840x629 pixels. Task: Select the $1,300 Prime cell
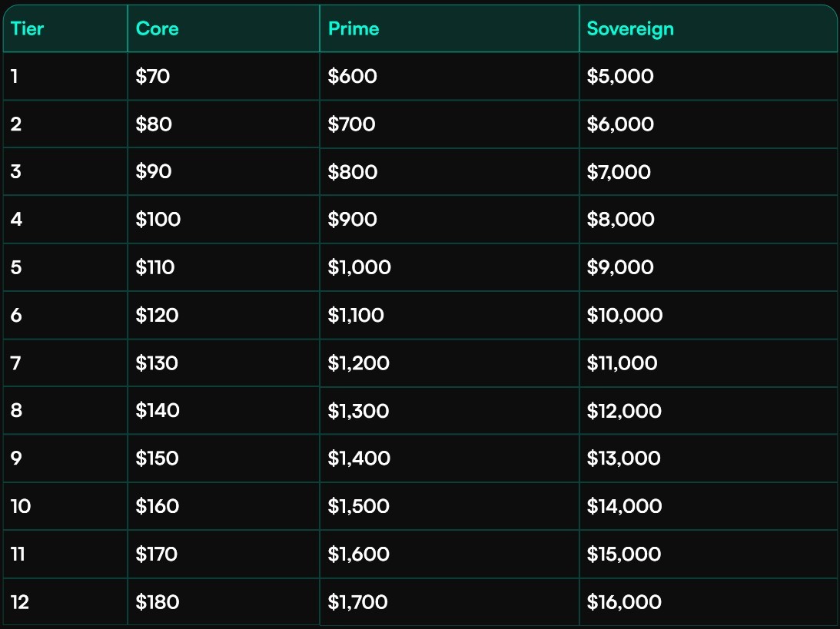click(359, 411)
